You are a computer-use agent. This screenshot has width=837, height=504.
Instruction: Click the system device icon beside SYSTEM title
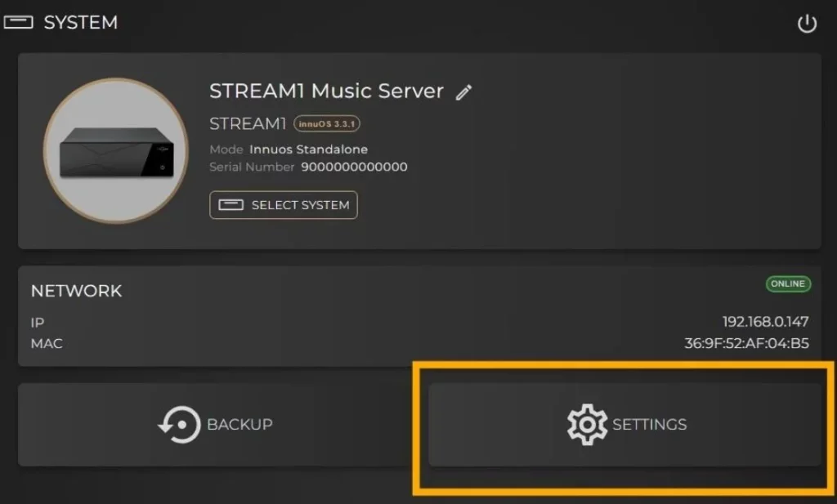point(19,22)
